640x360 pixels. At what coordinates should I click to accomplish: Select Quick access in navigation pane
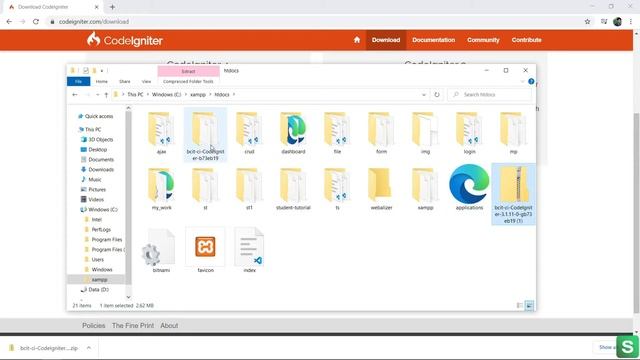(98, 116)
